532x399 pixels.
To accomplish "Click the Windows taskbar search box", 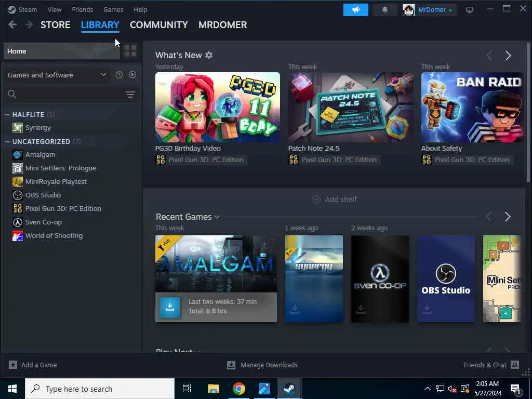I will pos(100,389).
